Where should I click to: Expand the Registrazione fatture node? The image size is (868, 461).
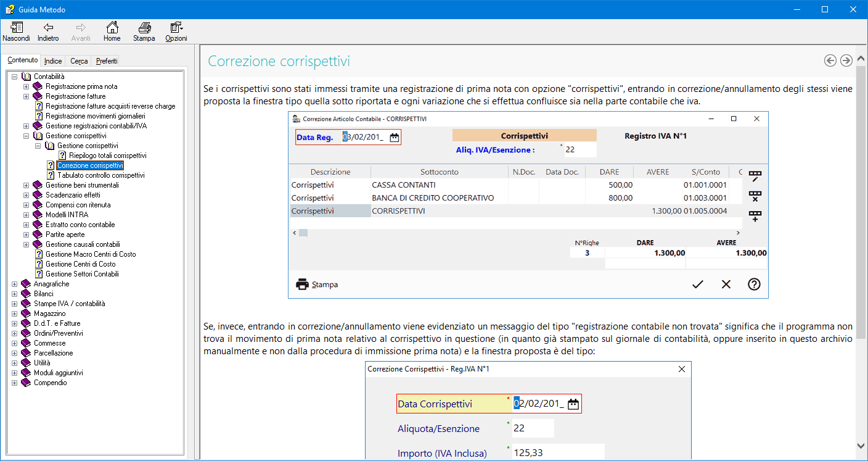click(26, 96)
